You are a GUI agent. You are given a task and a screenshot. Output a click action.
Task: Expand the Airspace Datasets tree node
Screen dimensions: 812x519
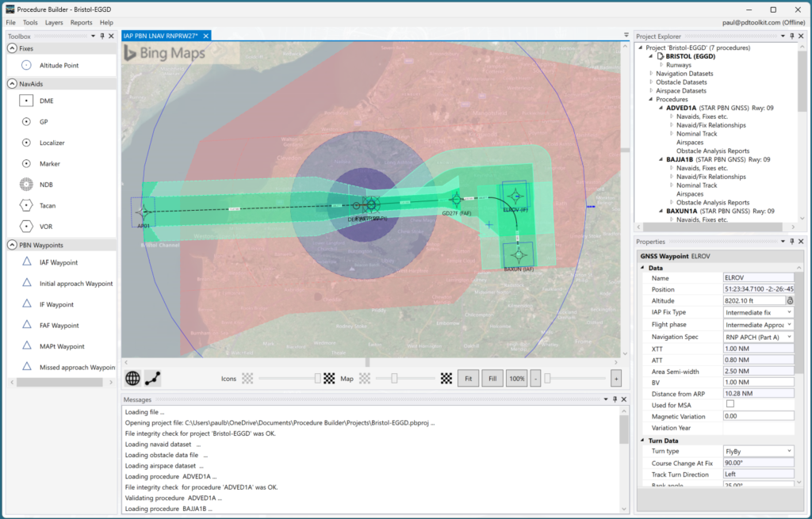point(651,90)
